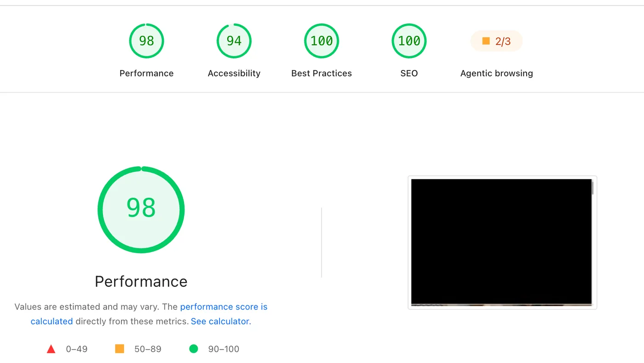This screenshot has height=363, width=644.
Task: Open the SEO score gauge showing 100
Action: tap(409, 41)
